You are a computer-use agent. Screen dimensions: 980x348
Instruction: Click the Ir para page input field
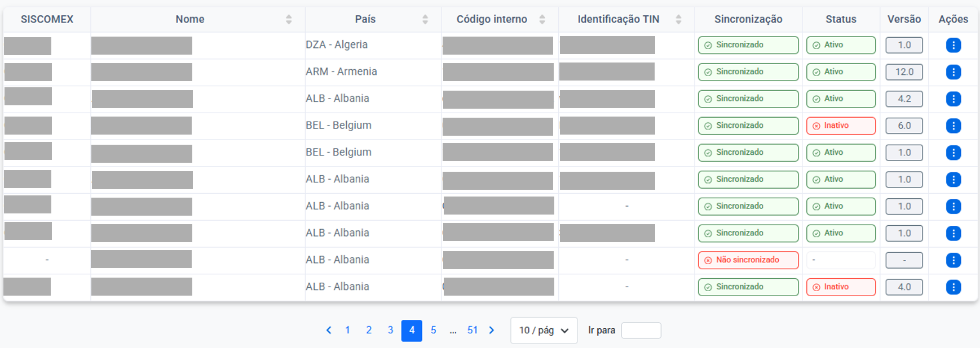click(x=641, y=331)
